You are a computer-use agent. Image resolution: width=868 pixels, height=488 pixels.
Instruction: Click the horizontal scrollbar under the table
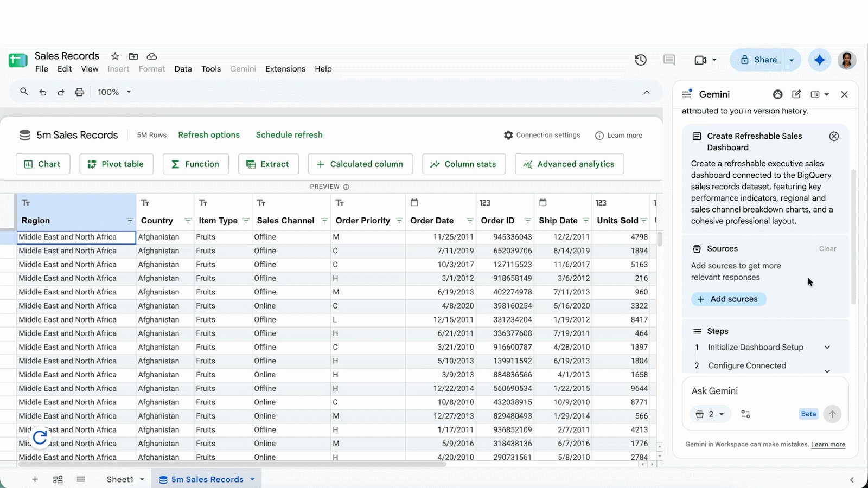coord(232,464)
